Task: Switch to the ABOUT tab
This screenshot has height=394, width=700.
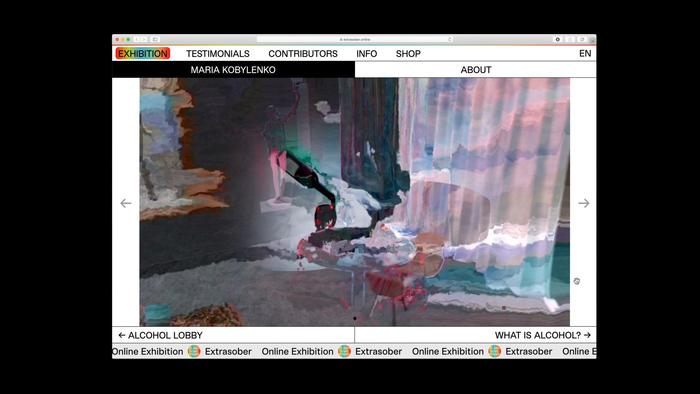Action: 475,70
